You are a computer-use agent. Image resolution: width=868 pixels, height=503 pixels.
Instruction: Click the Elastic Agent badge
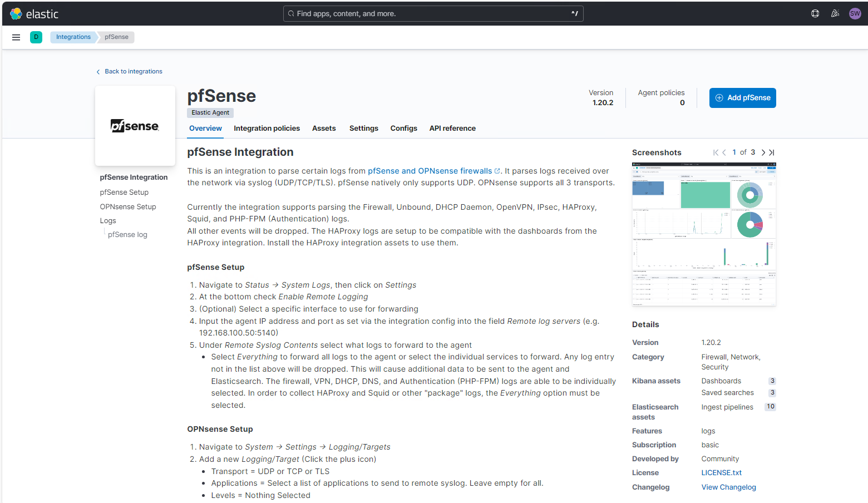pyautogui.click(x=210, y=112)
